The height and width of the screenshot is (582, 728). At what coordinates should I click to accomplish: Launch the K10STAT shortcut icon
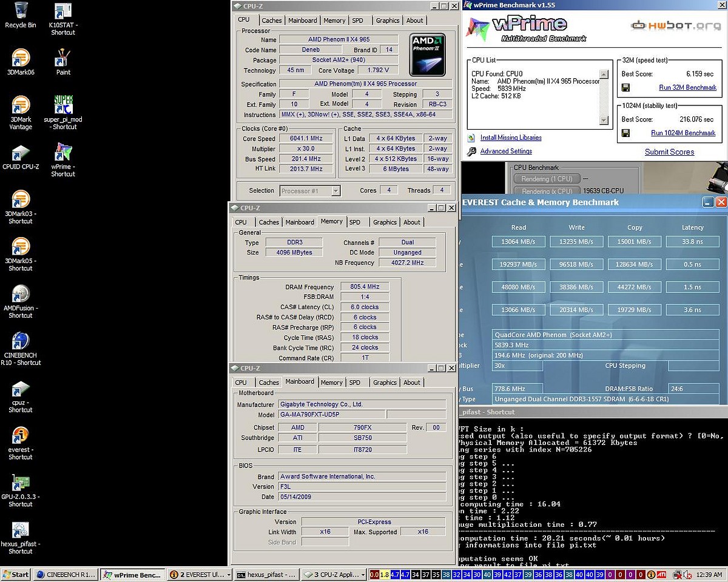[x=63, y=11]
